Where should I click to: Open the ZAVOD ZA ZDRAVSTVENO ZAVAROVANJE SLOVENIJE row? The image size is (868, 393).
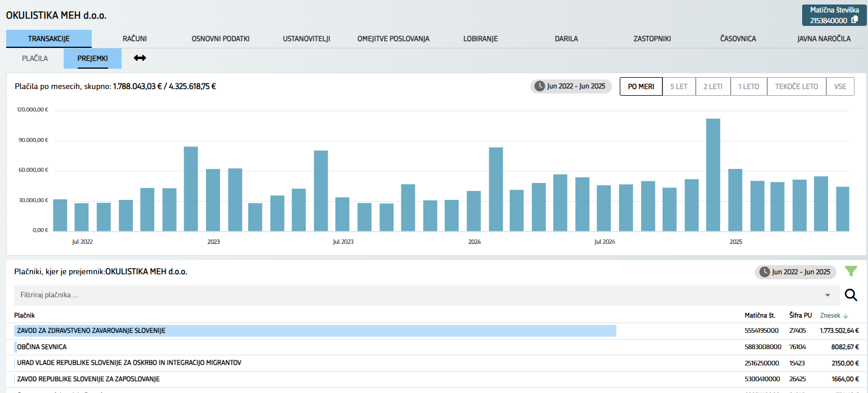91,331
